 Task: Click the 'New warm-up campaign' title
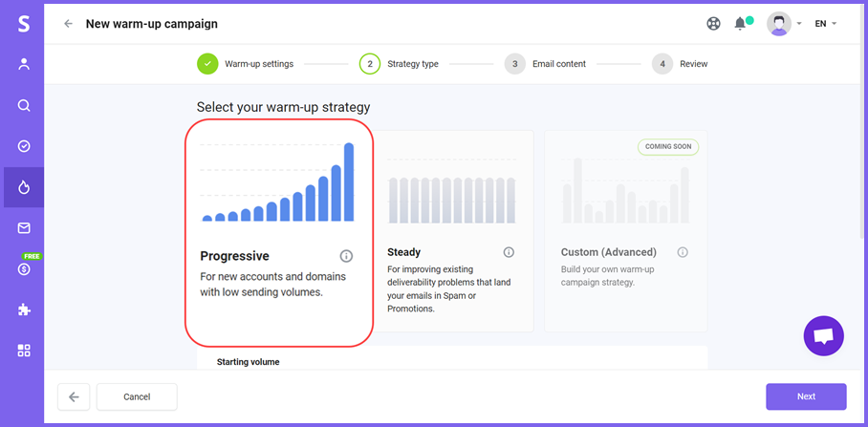pos(152,24)
